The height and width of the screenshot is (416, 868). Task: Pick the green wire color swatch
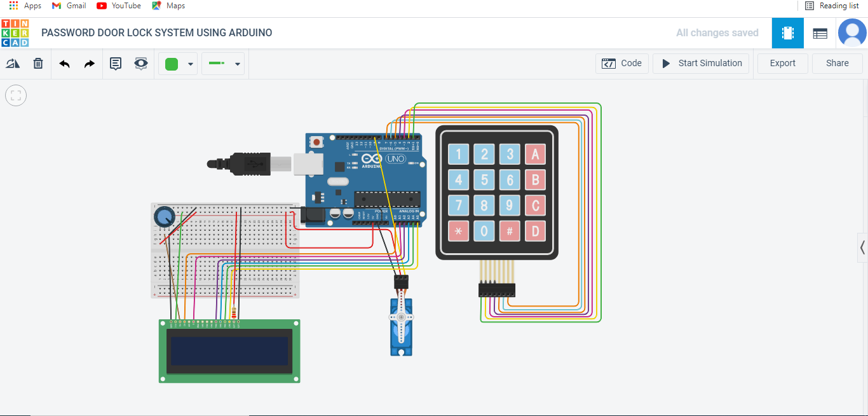[172, 64]
